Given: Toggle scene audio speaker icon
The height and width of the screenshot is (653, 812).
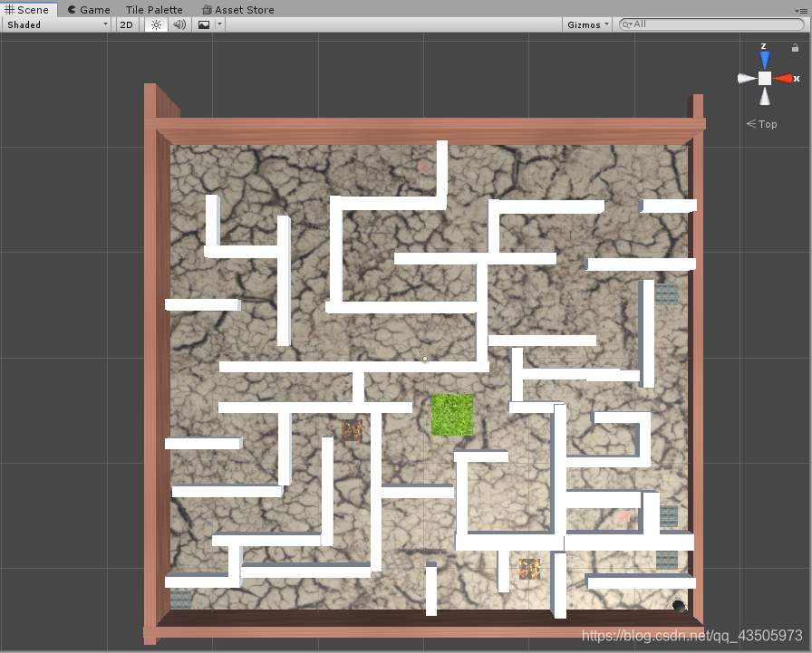Looking at the screenshot, I should (x=179, y=24).
